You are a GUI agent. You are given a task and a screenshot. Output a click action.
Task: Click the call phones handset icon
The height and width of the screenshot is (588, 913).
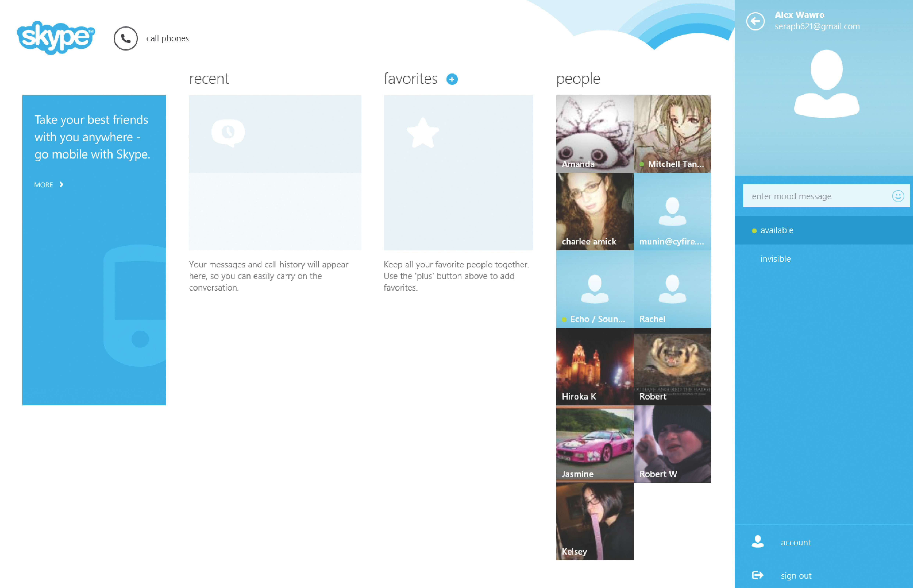(x=125, y=38)
